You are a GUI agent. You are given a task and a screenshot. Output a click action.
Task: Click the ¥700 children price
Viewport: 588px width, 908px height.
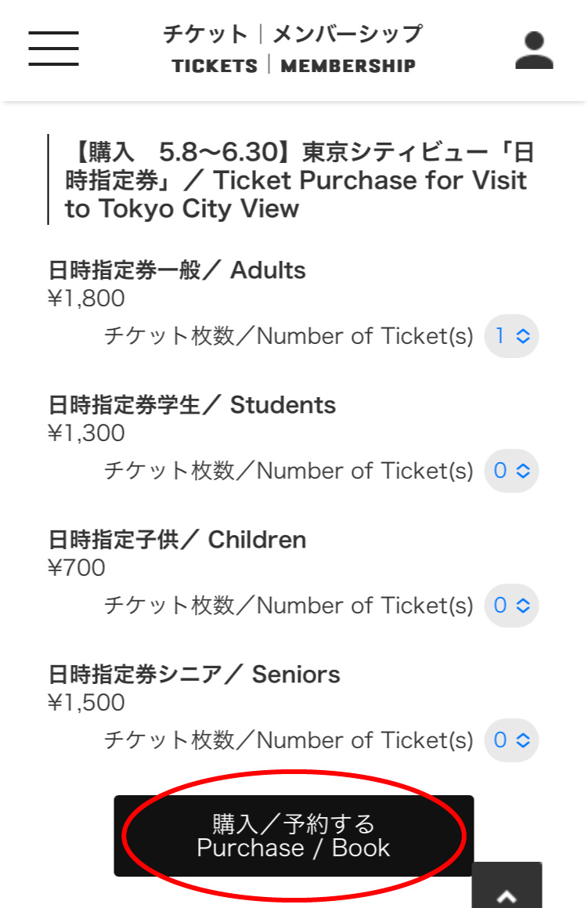point(77,567)
